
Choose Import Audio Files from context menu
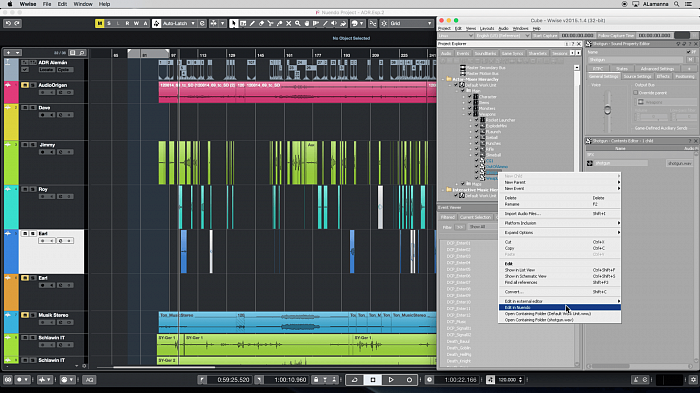559,213
